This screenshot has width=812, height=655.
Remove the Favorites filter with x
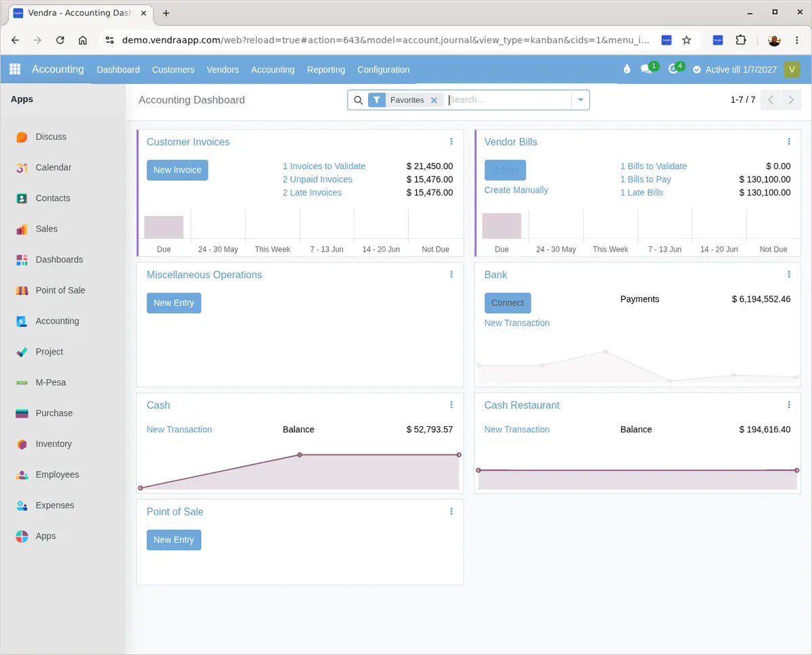pyautogui.click(x=434, y=100)
